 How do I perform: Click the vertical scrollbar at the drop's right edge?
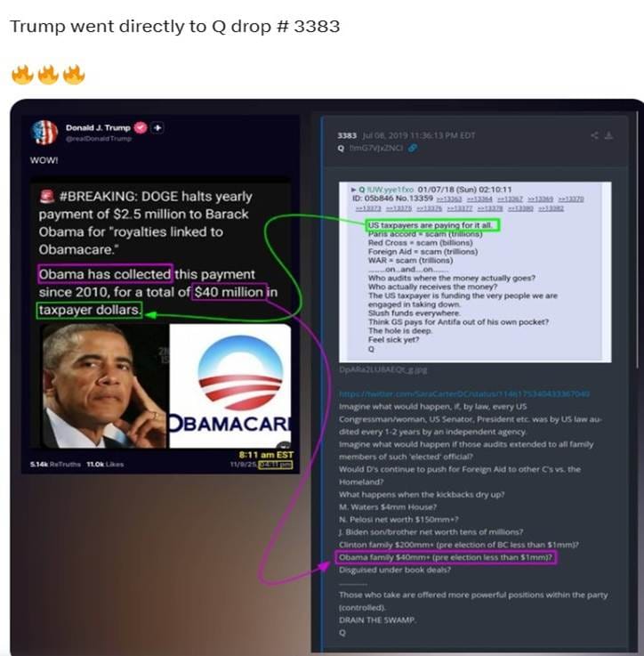coord(637,240)
